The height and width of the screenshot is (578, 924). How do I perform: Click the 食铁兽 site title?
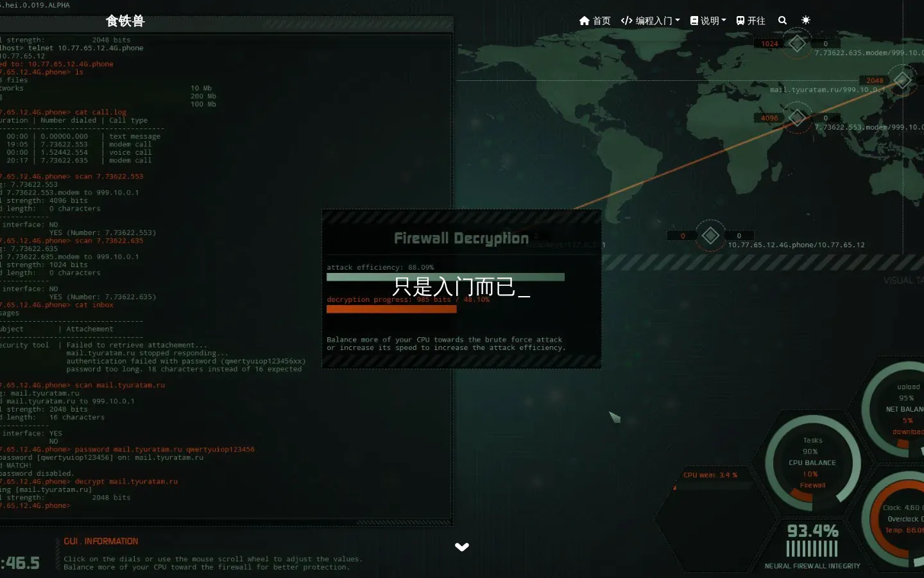pos(125,21)
